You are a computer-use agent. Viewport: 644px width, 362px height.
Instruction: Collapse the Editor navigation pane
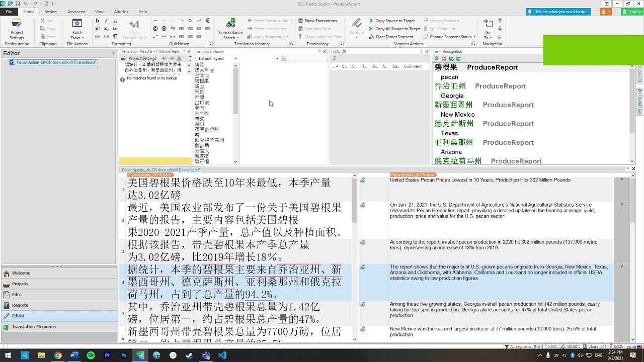pyautogui.click(x=113, y=53)
